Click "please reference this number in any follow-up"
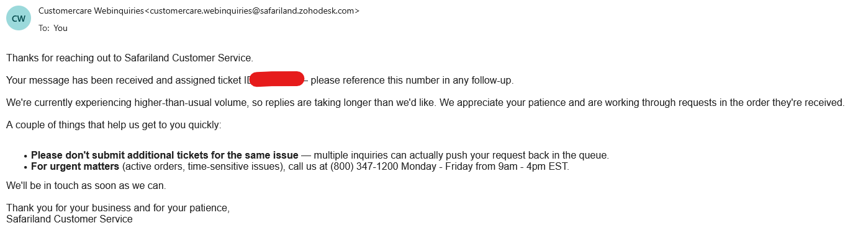 click(x=412, y=80)
